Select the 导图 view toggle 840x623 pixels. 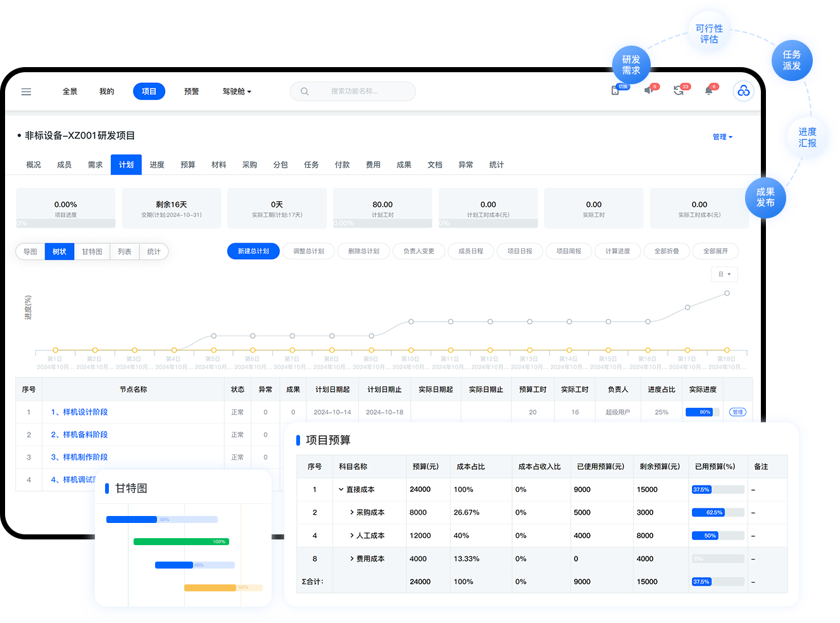30,251
